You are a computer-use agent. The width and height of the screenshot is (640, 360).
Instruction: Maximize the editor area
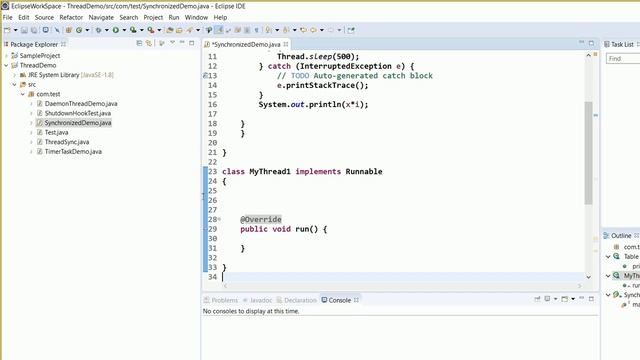pos(591,43)
